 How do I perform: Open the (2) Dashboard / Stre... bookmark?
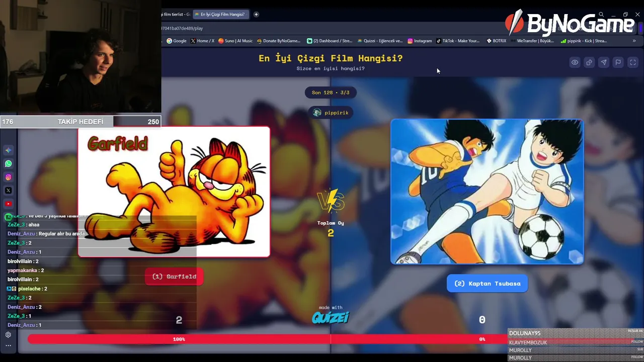pyautogui.click(x=329, y=41)
